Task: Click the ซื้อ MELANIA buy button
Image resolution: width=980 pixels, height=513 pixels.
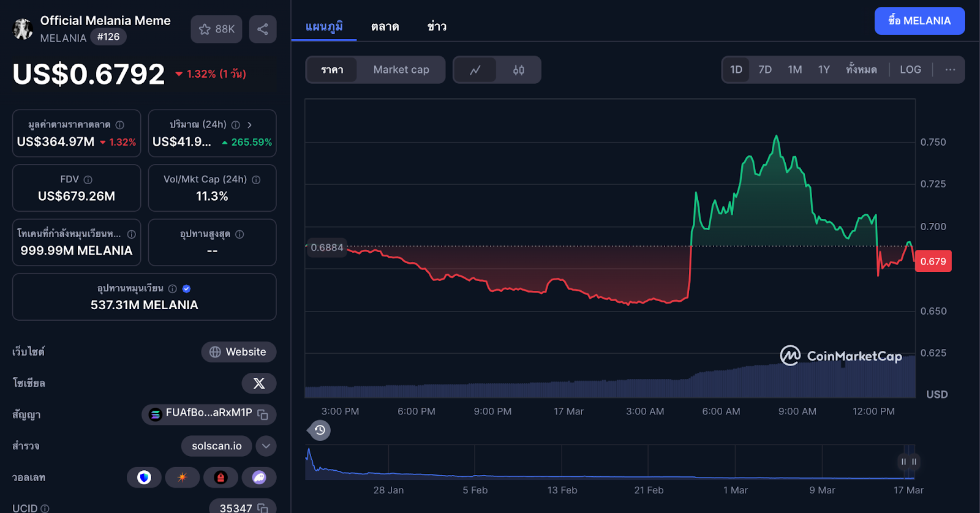Action: click(919, 21)
